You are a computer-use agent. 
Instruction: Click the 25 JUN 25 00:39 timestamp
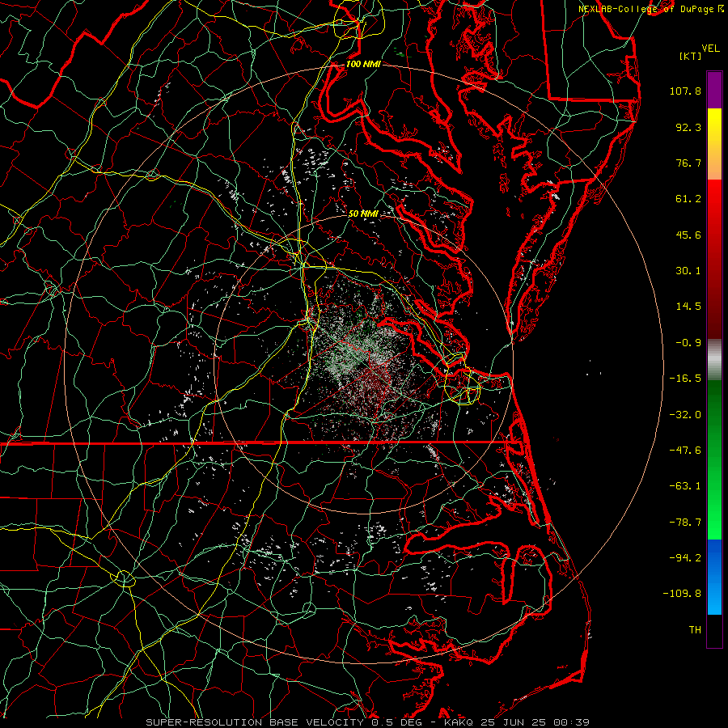pos(534,722)
